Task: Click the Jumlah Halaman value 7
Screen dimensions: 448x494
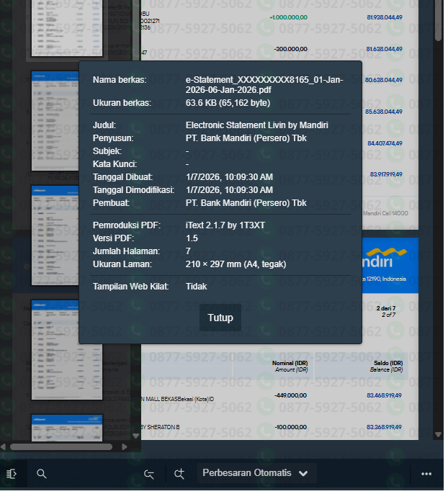Action: tap(189, 251)
